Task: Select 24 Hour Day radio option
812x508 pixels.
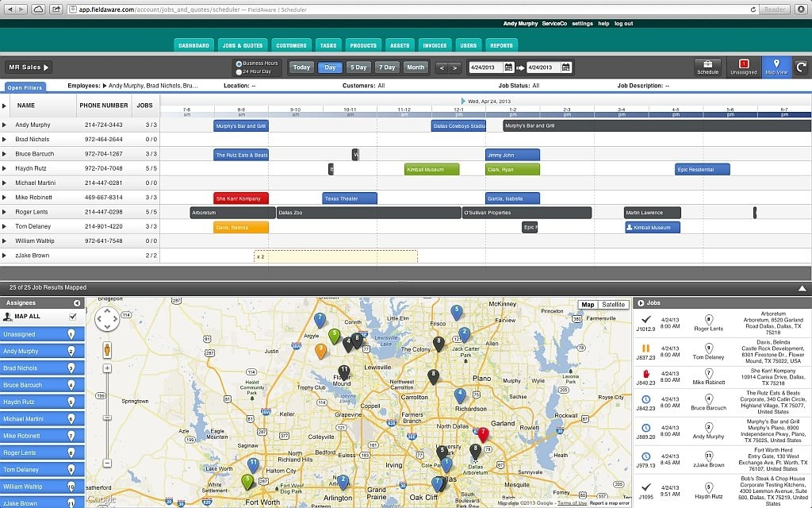Action: point(239,72)
